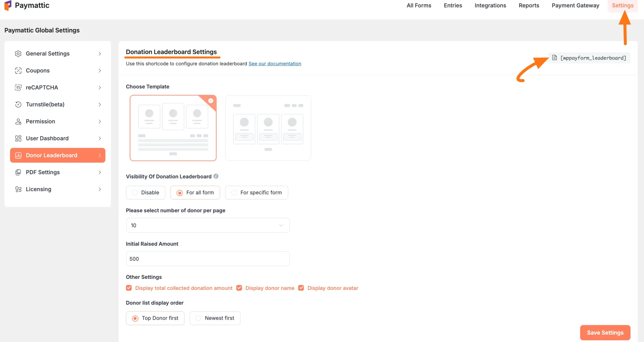Toggle the Display donor name checkbox
The image size is (644, 342).
coord(239,288)
